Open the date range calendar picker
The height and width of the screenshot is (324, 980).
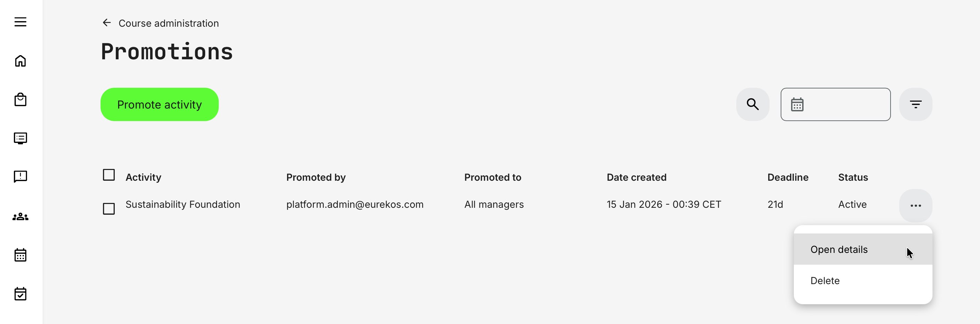798,104
